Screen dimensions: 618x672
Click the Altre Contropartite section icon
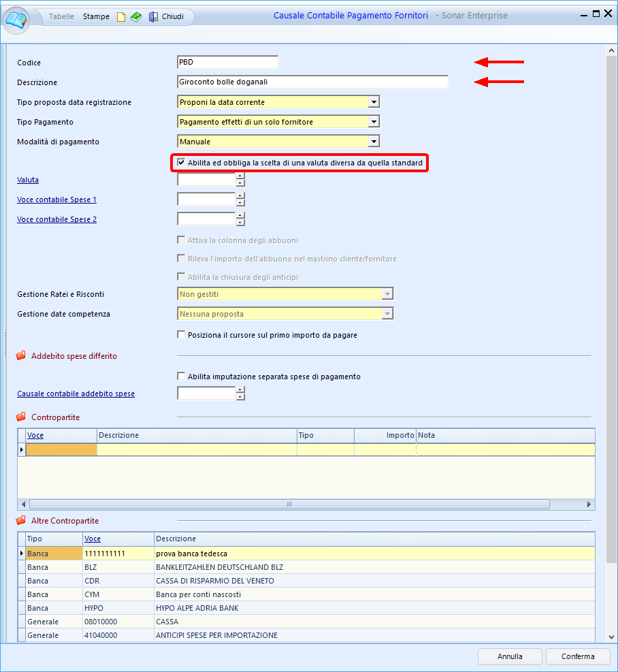[x=20, y=521]
